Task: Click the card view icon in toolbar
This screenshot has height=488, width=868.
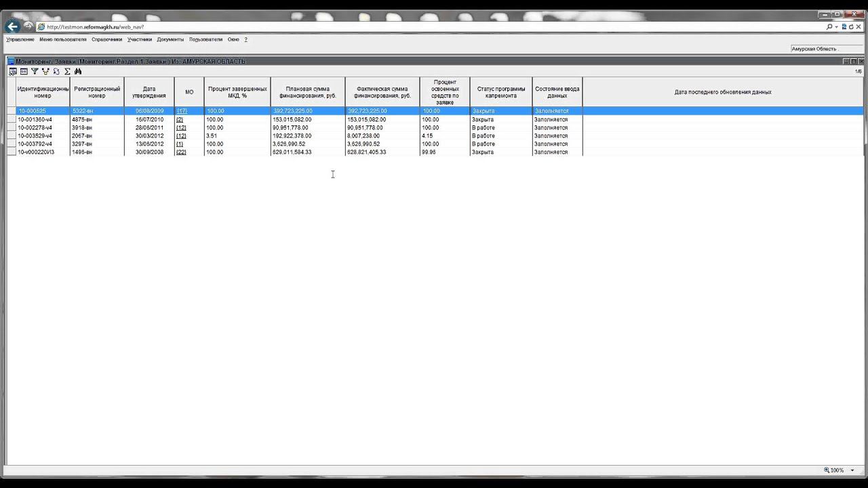Action: coord(24,71)
